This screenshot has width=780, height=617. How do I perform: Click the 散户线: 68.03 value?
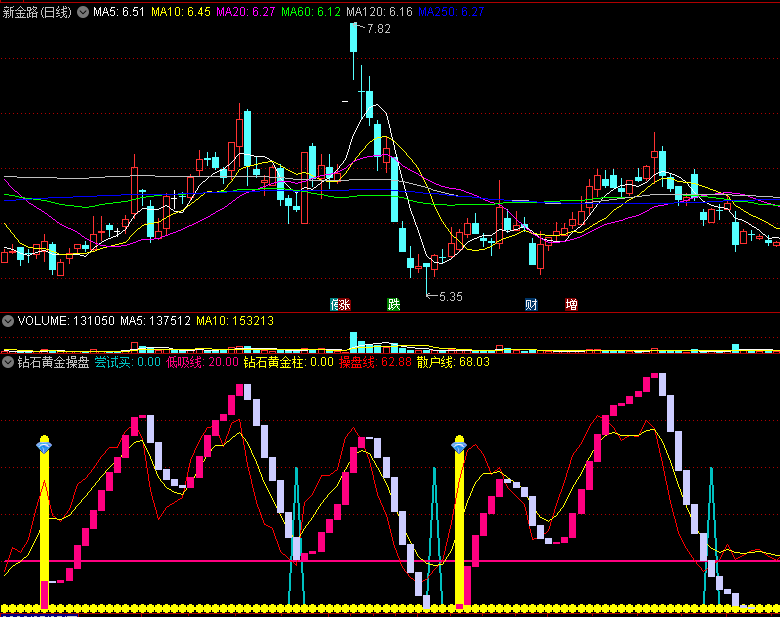click(x=453, y=362)
